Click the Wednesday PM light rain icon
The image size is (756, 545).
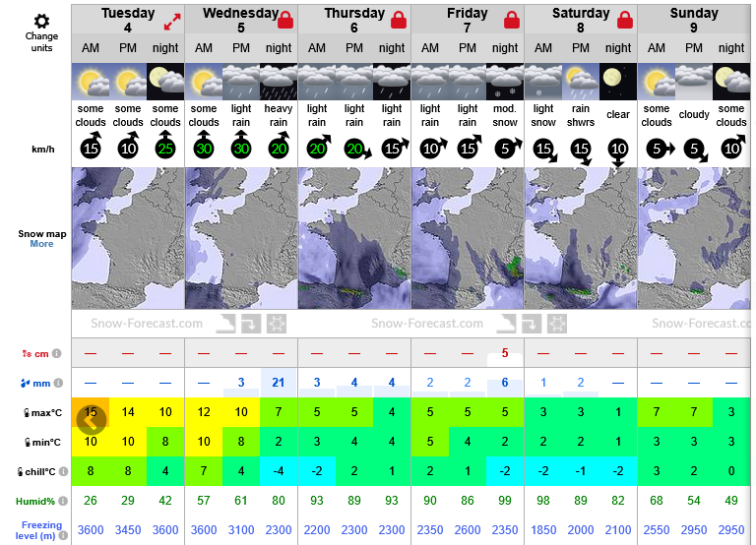(241, 82)
